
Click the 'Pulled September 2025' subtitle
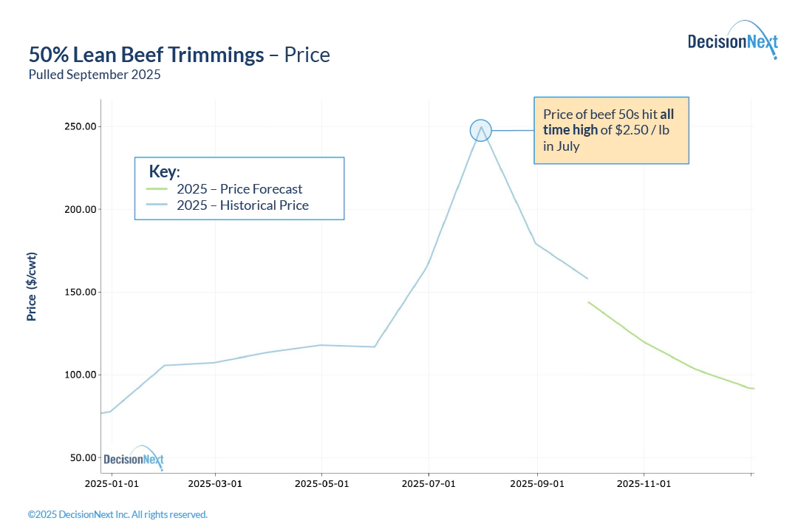pyautogui.click(x=95, y=75)
